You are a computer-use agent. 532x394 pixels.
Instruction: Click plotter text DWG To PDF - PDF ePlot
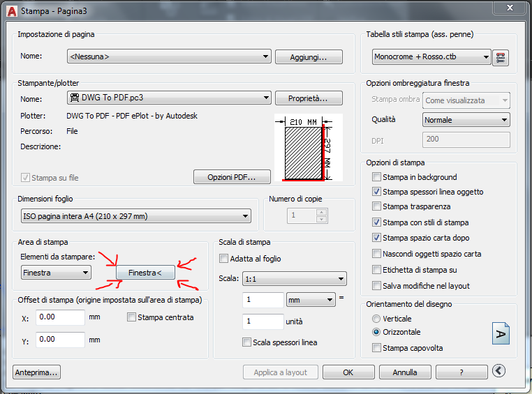132,116
